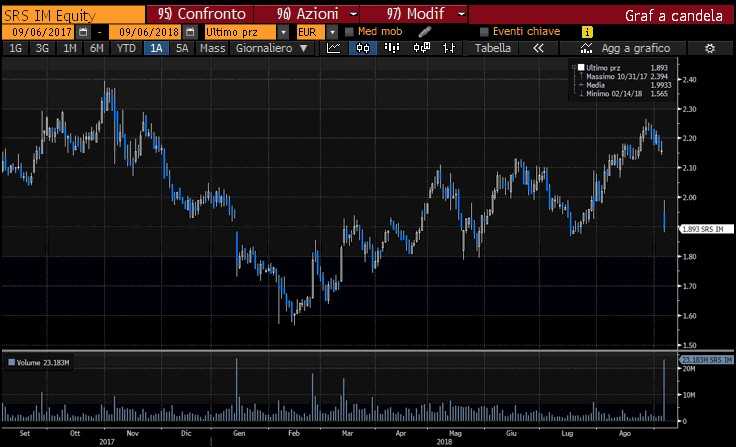This screenshot has width=736, height=447.
Task: Select the candlestick chart type icon
Action: click(x=363, y=48)
